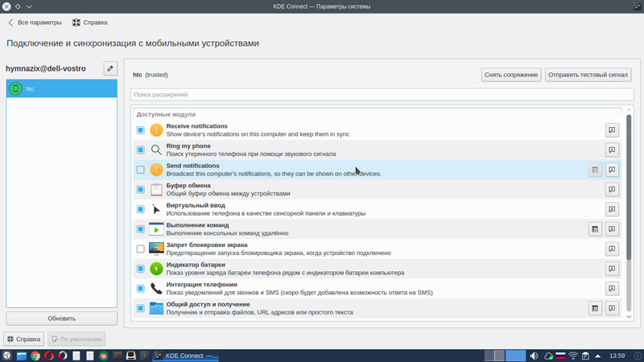This screenshot has width=644, height=362.
Task: Click the Receive notifications orange warning icon
Action: pyautogui.click(x=156, y=130)
